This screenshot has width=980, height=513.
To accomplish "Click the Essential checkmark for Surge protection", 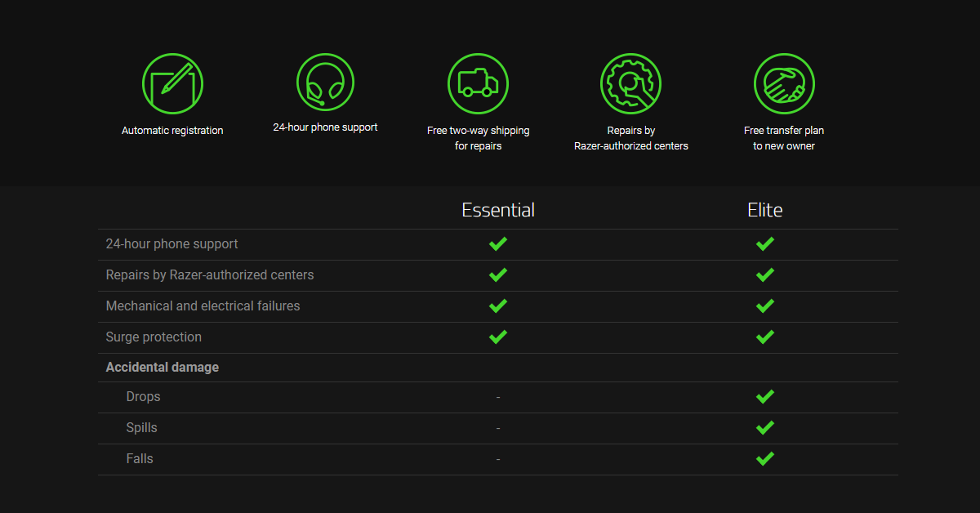I will pyautogui.click(x=498, y=337).
